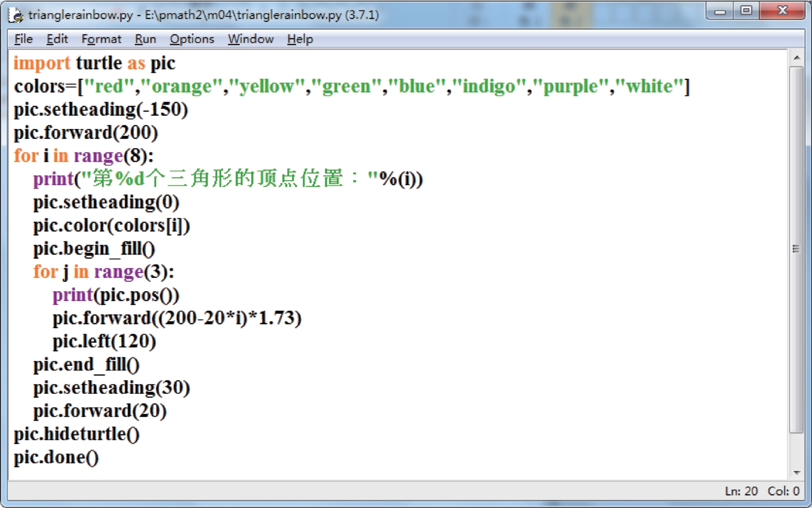Open the File menu
This screenshot has height=508, width=812.
tap(23, 39)
